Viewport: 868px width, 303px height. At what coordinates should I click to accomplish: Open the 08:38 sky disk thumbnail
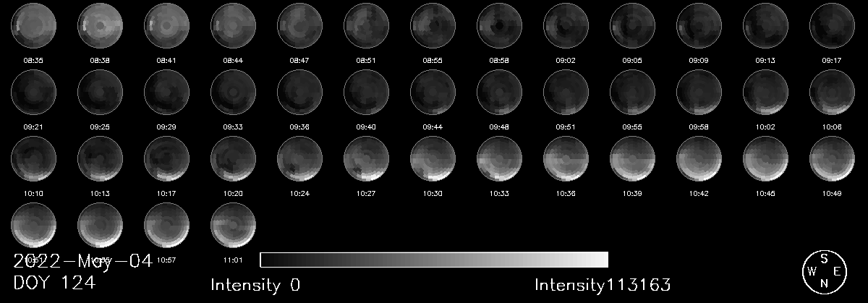pyautogui.click(x=100, y=25)
